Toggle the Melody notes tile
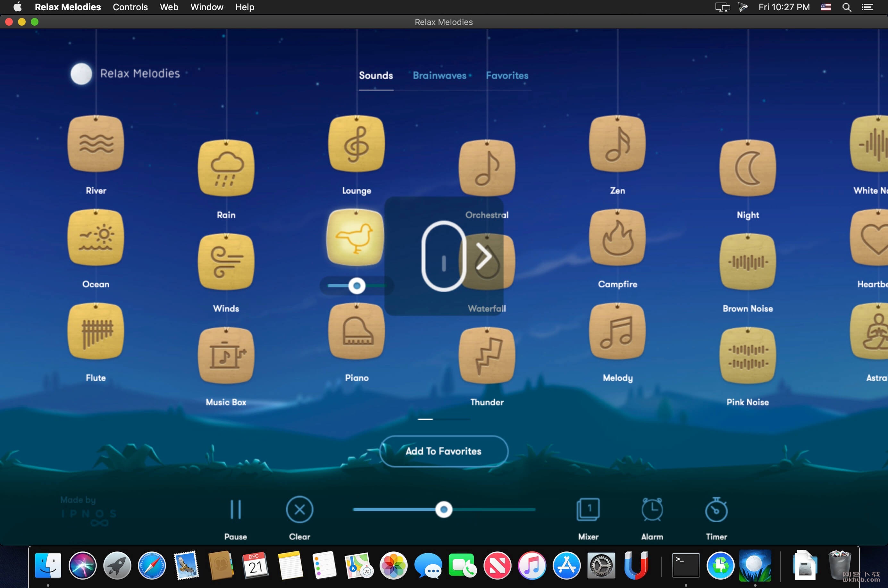 [617, 331]
